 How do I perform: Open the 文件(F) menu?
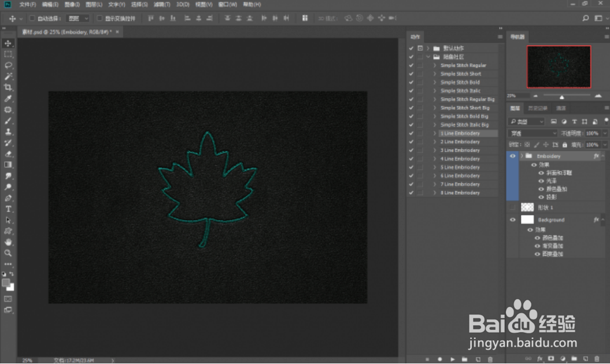[27, 5]
